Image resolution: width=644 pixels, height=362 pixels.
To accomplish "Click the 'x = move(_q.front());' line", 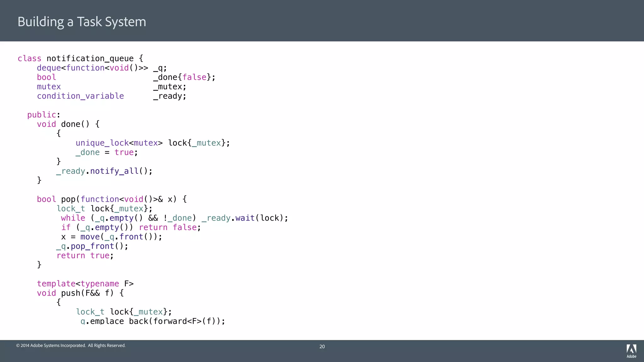I will pyautogui.click(x=111, y=237).
